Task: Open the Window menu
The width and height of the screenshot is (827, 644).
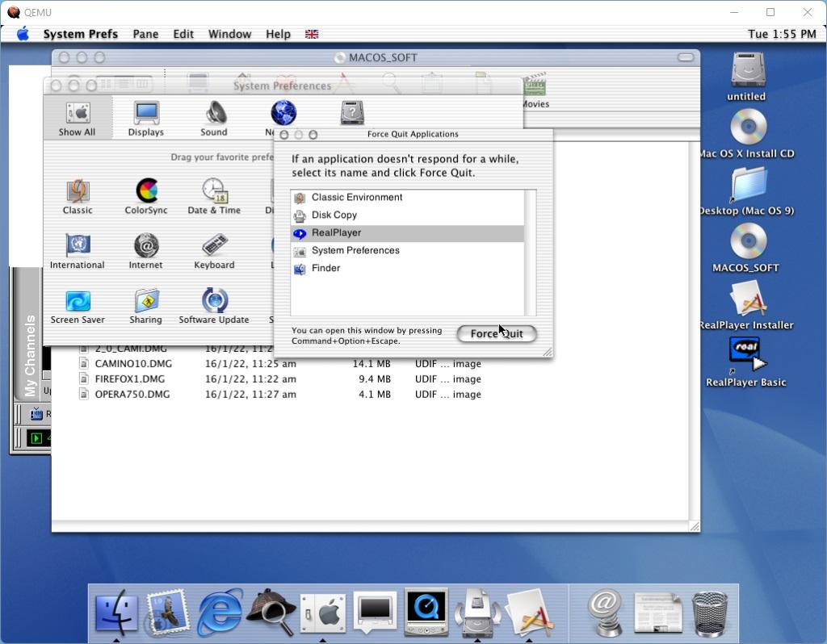Action: tap(229, 34)
